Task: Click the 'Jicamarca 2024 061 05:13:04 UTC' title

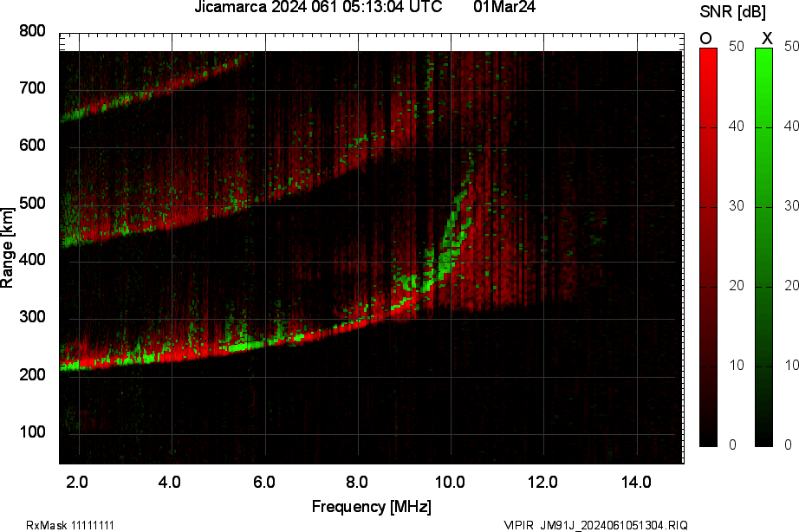Action: click(x=319, y=7)
